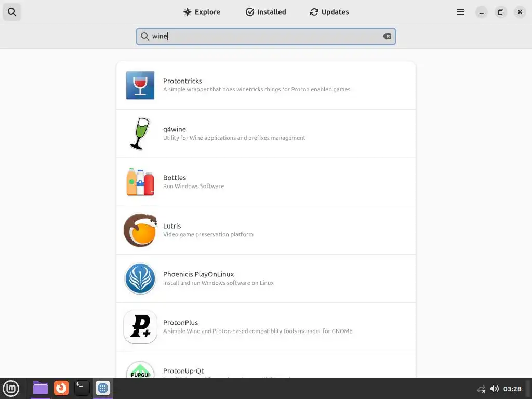Open the ProtonUp-Qt result title

pos(183,371)
